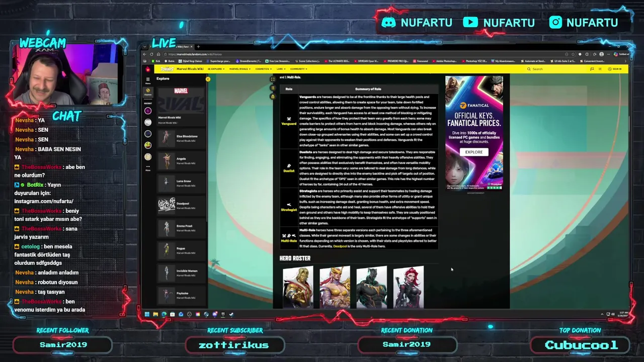Viewport: 644px width, 362px height.
Task: Reload the page with browser refresh icon
Action: [151, 54]
